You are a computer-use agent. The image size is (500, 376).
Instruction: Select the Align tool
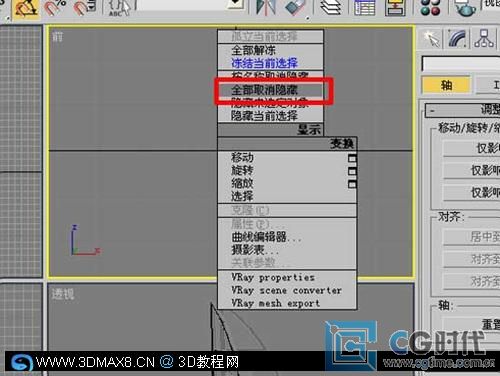coord(295,8)
